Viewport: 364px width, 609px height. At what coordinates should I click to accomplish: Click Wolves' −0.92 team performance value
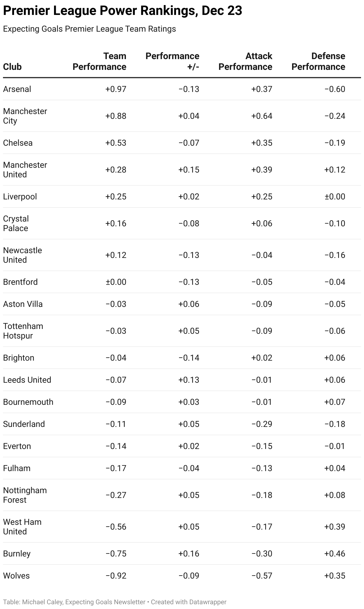click(116, 576)
